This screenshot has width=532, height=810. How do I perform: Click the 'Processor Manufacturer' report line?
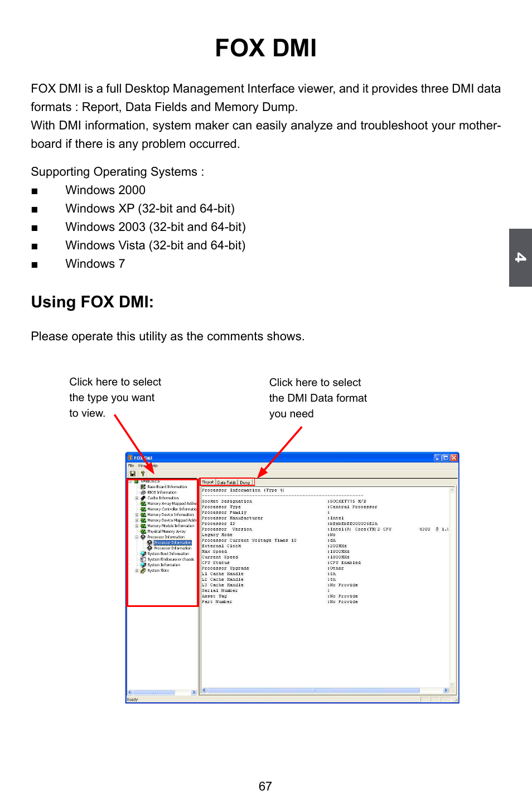coord(233,518)
